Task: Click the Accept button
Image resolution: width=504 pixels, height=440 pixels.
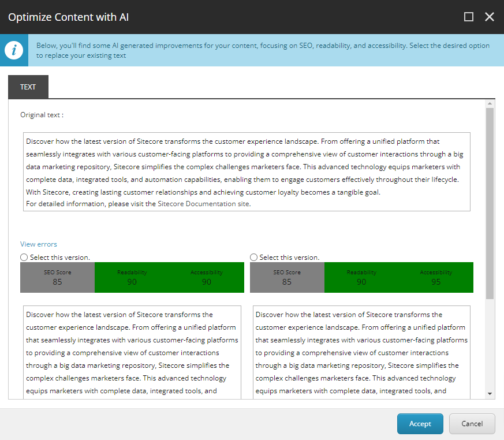Action: point(420,424)
